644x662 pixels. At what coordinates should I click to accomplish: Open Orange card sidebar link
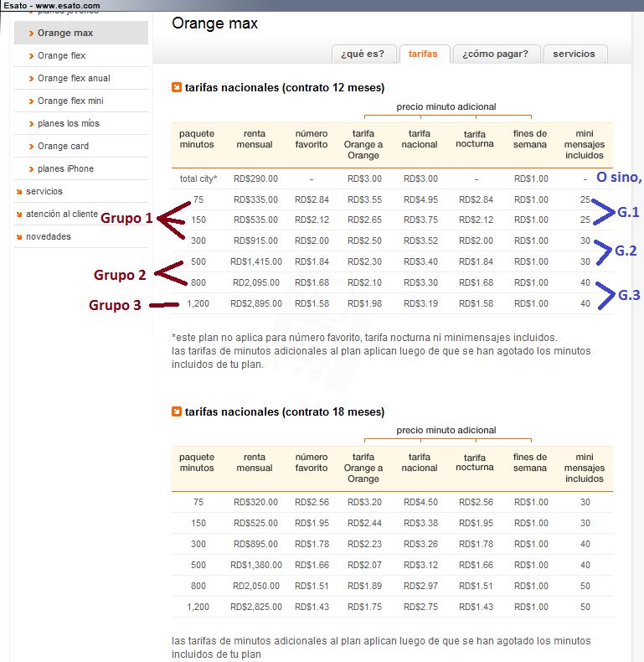click(63, 146)
